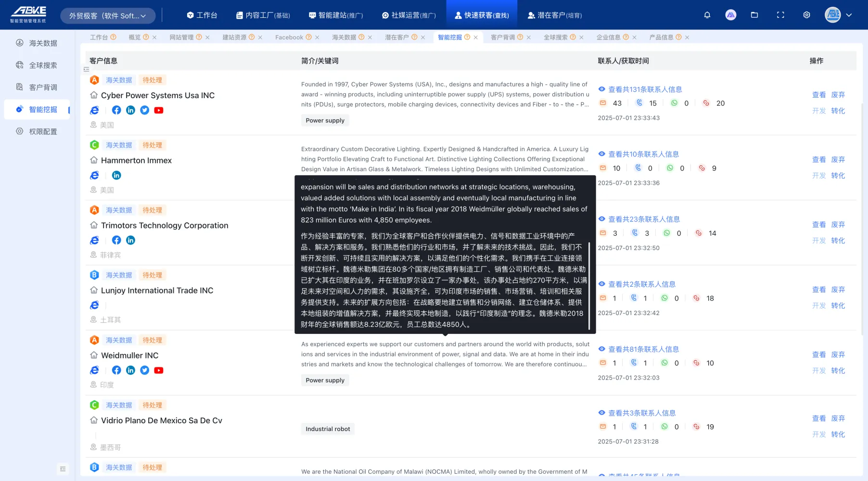This screenshot has width=868, height=481.
Task: Switch to the 全球搜索 tab
Action: (x=556, y=38)
